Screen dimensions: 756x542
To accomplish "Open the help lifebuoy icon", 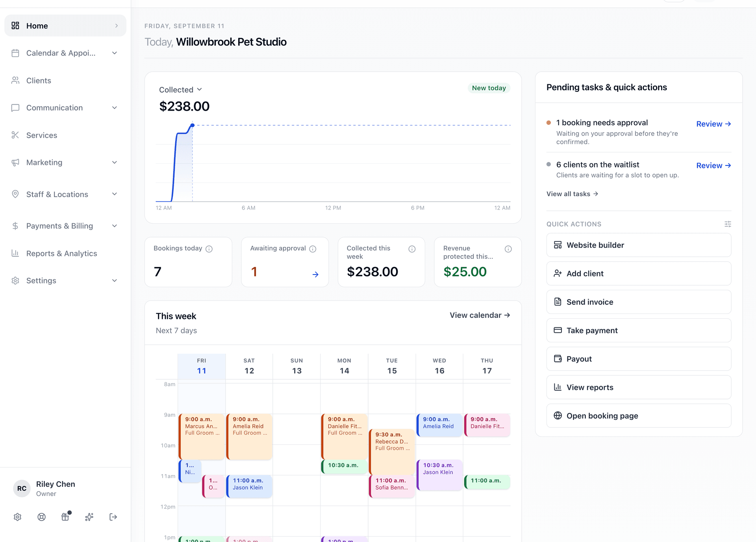I will coord(41,517).
